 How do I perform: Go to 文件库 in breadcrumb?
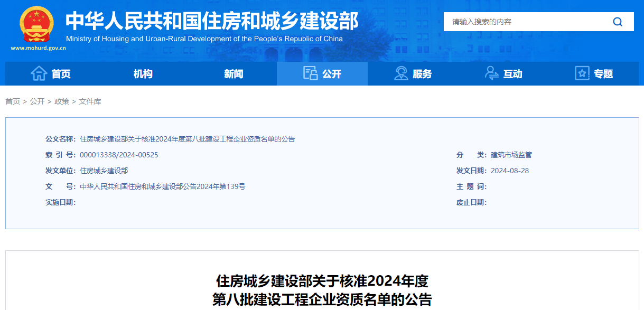[x=90, y=101]
